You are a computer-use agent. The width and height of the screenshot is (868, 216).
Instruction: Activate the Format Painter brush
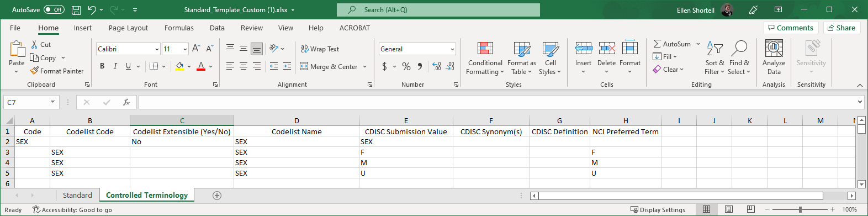(57, 71)
